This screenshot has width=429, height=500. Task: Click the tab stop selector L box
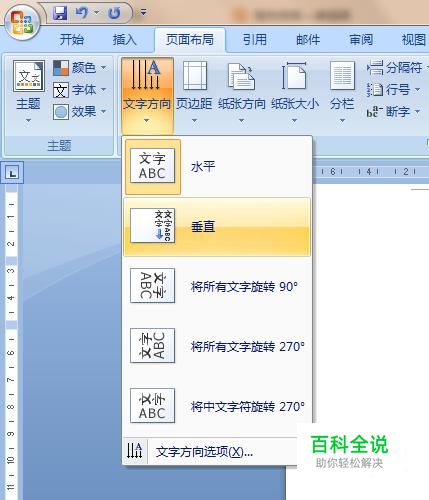pyautogui.click(x=12, y=173)
